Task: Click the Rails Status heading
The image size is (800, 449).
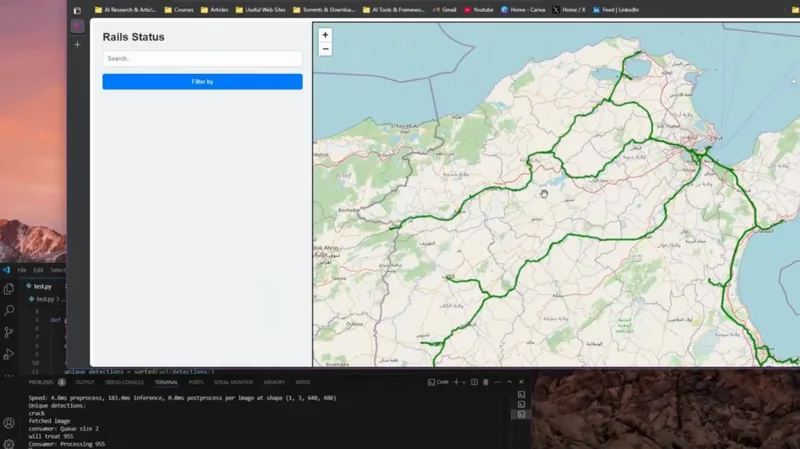Action: (x=134, y=37)
